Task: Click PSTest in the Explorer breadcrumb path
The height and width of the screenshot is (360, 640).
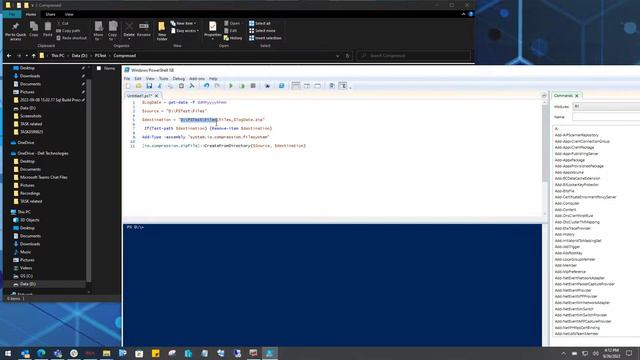Action: (100, 56)
